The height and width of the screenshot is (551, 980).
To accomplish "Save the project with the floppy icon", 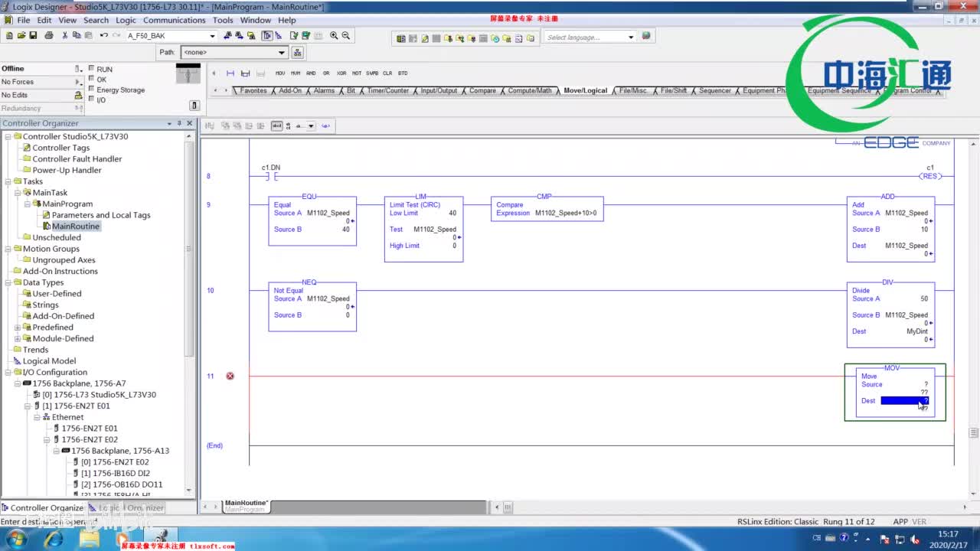I will coord(33,35).
